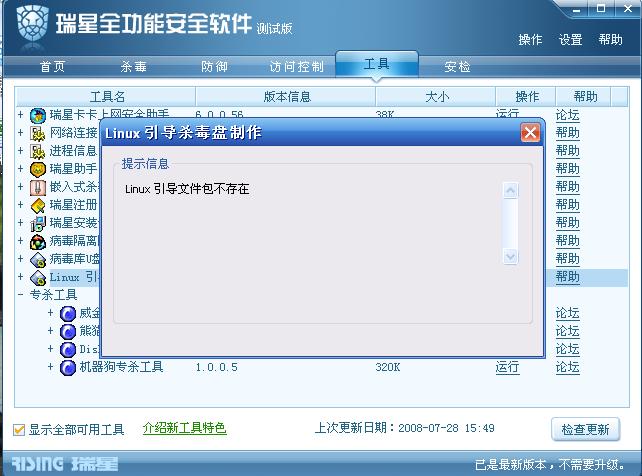Click the 帮助 column header
The height and width of the screenshot is (476, 642).
point(585,97)
